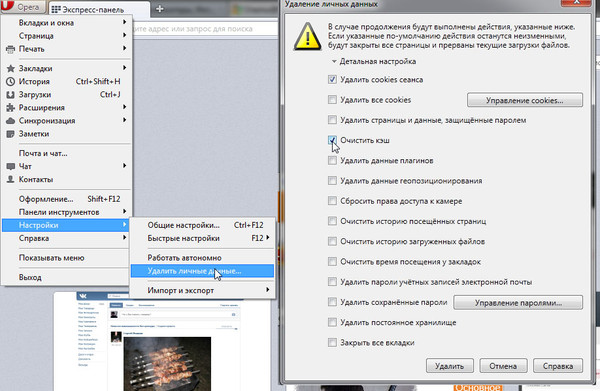The image size is (600, 391).
Task: Open Заметки from the Opera menu
Action: (67, 134)
